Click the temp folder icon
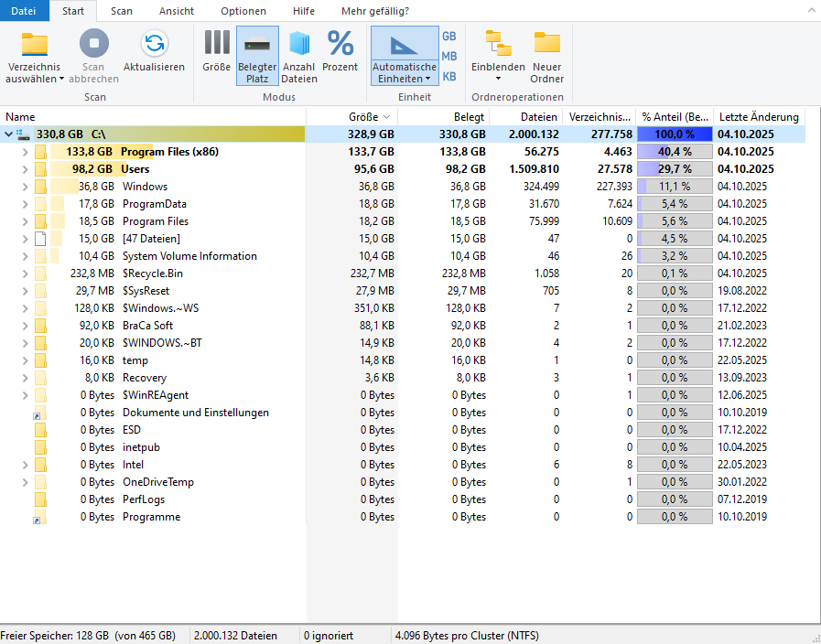Image resolution: width=821 pixels, height=644 pixels. pos(40,360)
